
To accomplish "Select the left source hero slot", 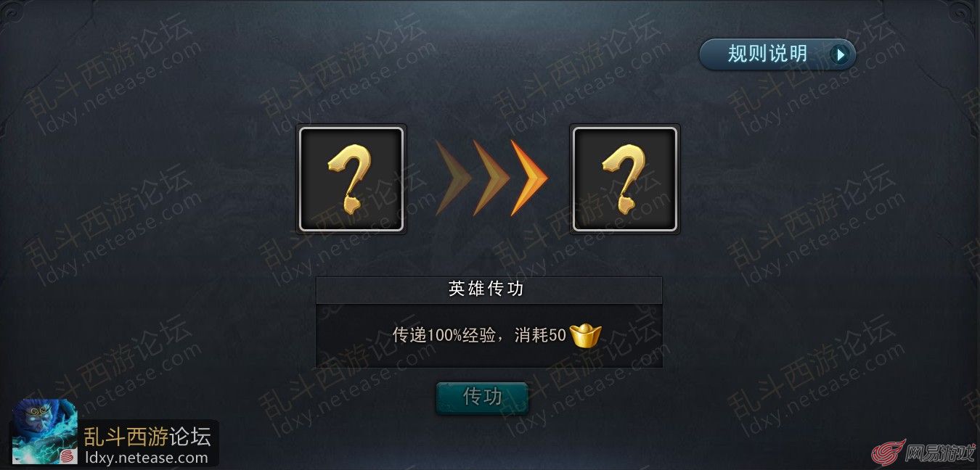I will point(351,179).
